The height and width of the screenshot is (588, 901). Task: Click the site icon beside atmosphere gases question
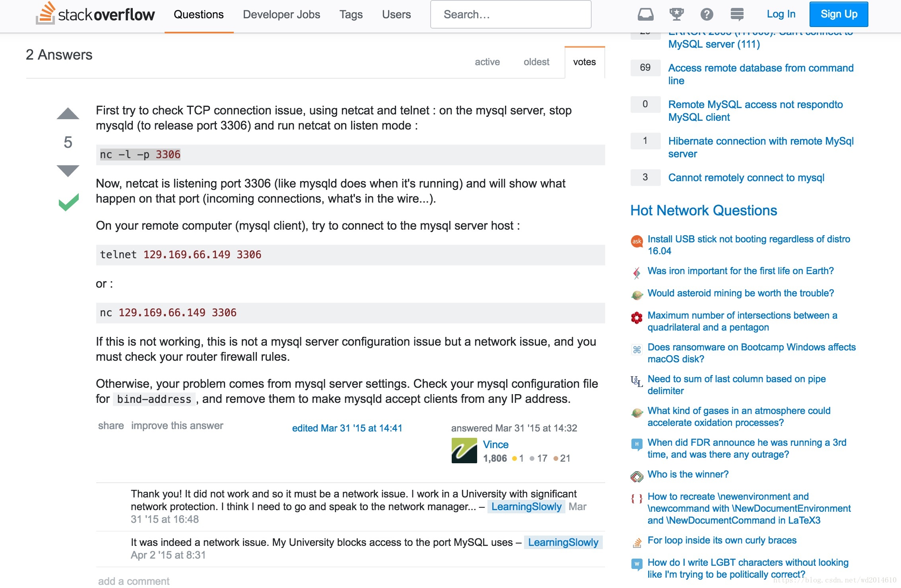[x=637, y=413]
